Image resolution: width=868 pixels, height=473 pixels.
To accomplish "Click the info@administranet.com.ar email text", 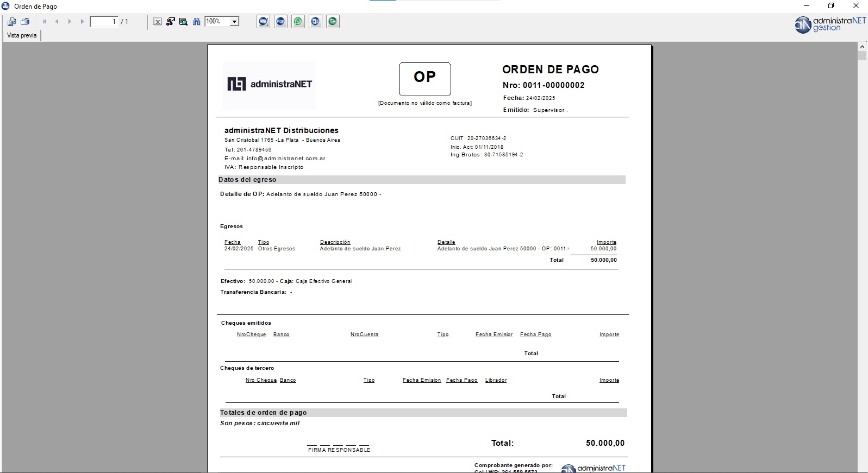I will pyautogui.click(x=286, y=159).
